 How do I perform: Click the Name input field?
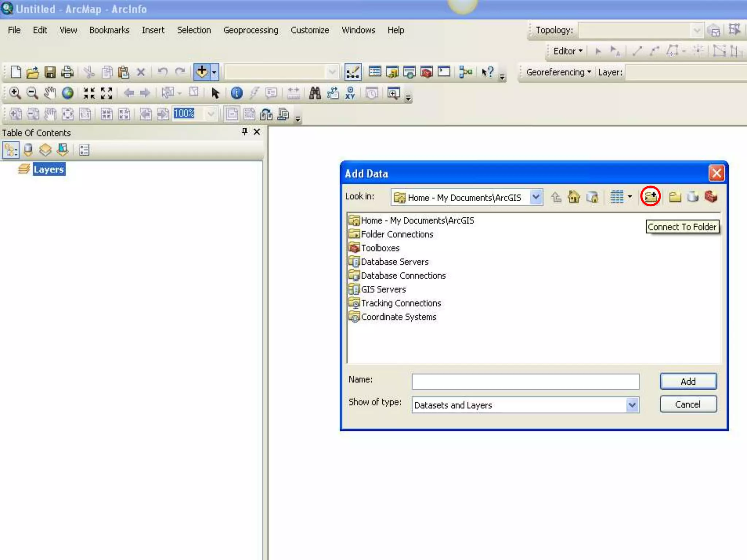pos(525,382)
